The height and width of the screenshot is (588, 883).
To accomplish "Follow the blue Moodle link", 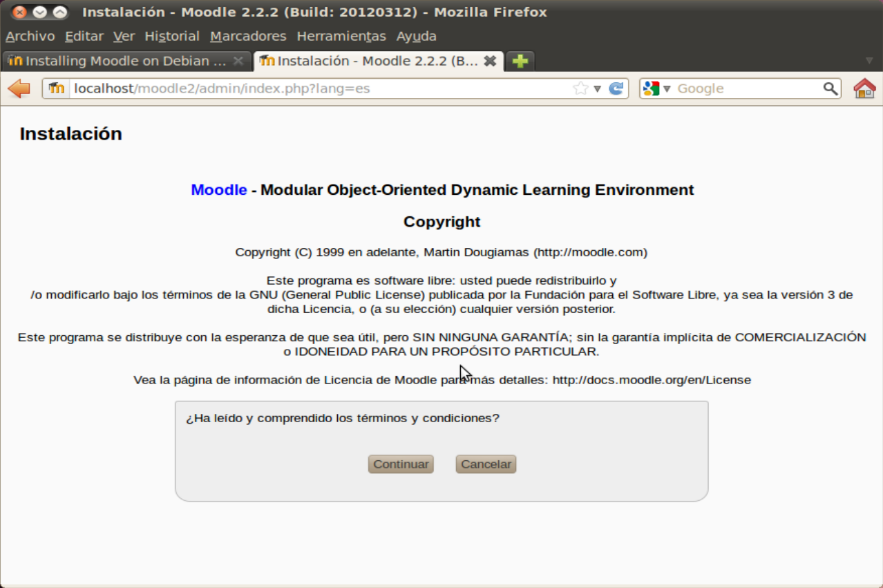I will [x=218, y=190].
